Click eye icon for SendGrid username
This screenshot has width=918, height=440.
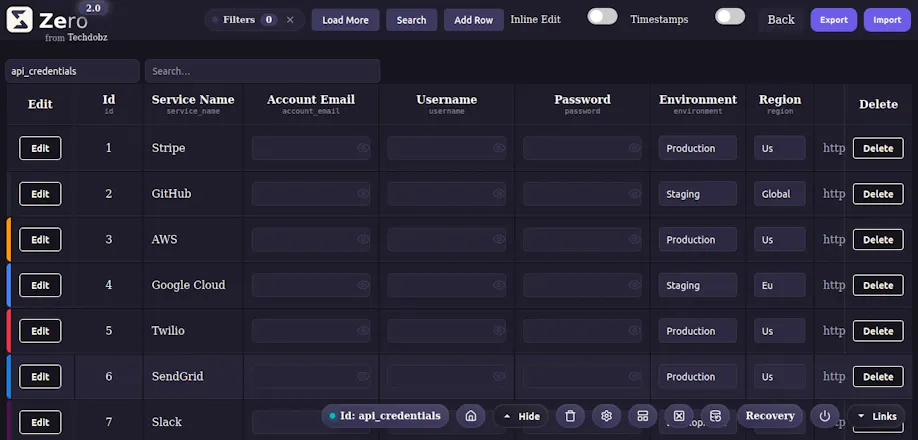[x=499, y=376]
